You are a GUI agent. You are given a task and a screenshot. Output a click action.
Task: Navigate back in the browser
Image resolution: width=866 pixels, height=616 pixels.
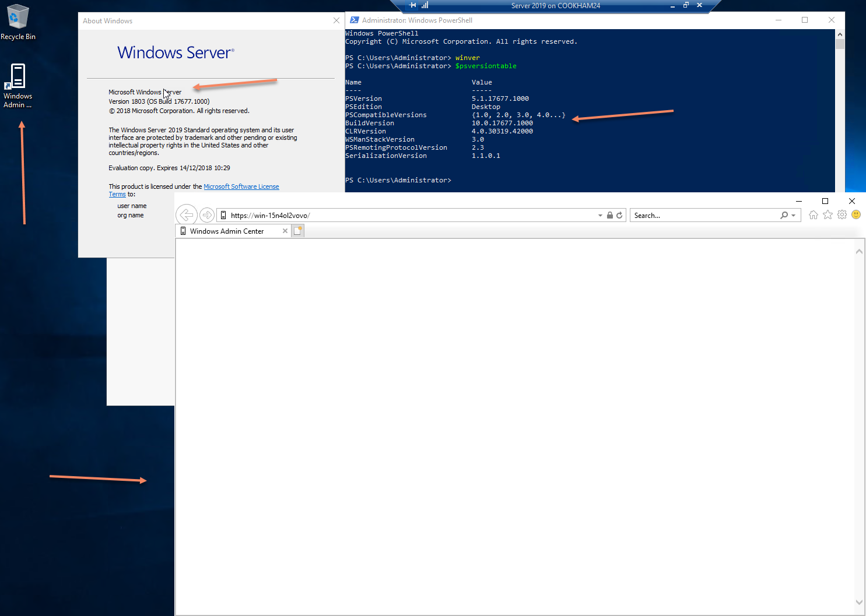(186, 214)
